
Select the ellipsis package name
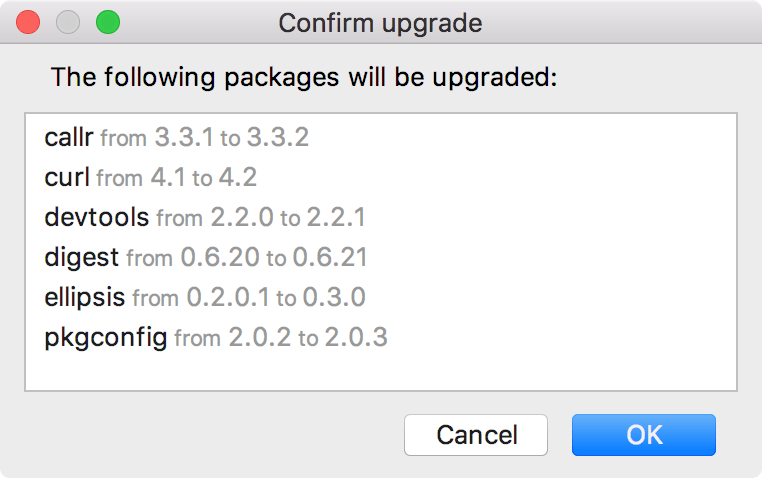click(x=85, y=297)
